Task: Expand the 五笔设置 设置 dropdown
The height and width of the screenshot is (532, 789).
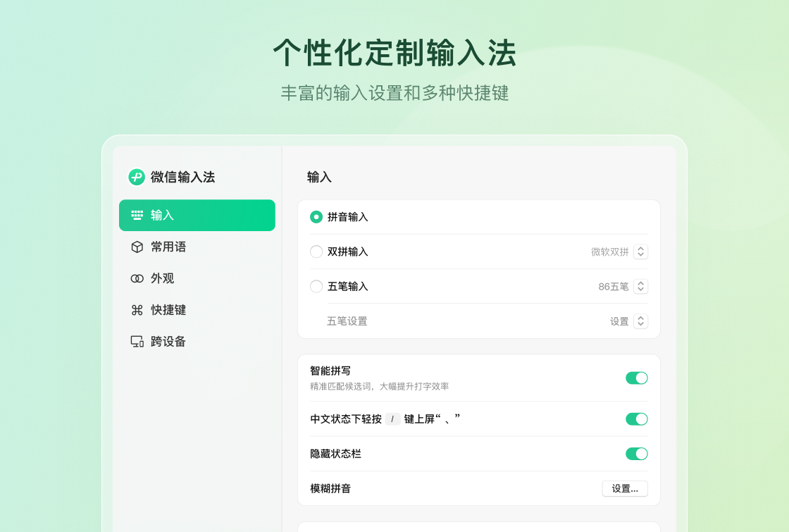Action: tap(640, 321)
